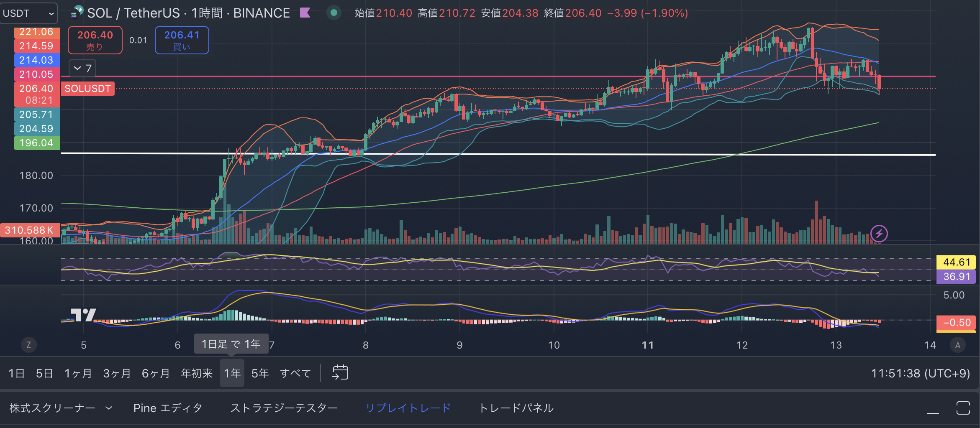The image size is (980, 428).
Task: Expand the 株式スクリーナー dropdown chevron
Action: 109,408
